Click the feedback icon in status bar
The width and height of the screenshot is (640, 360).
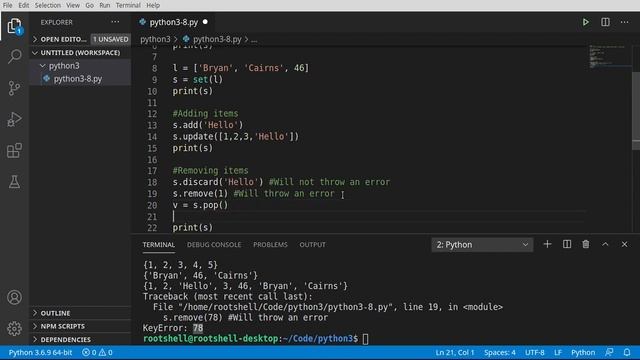coord(609,352)
